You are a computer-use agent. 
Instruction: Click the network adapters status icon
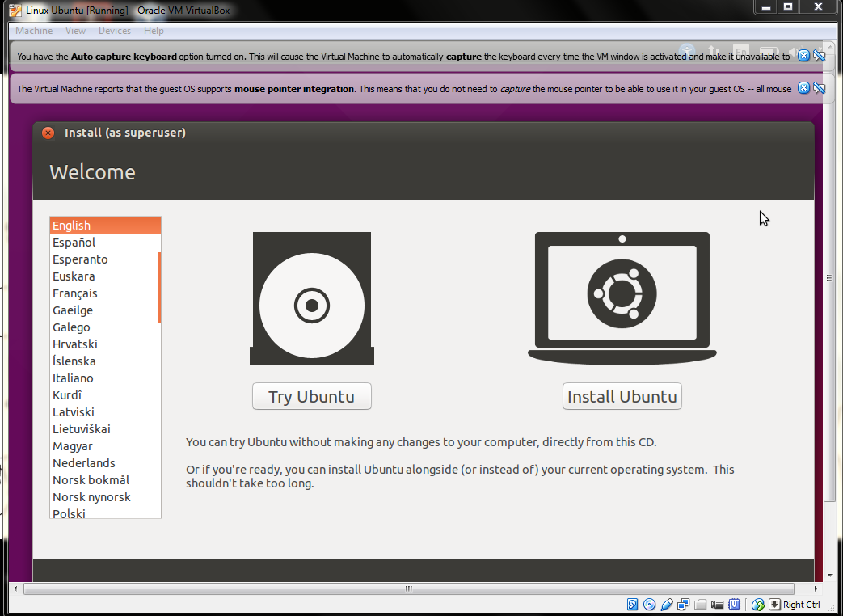coord(683,604)
